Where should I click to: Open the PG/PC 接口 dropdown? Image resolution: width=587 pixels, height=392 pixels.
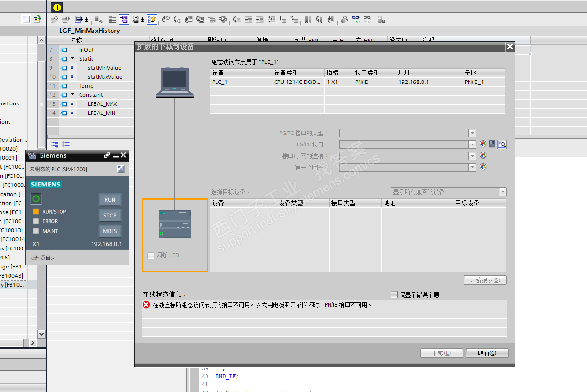472,144
